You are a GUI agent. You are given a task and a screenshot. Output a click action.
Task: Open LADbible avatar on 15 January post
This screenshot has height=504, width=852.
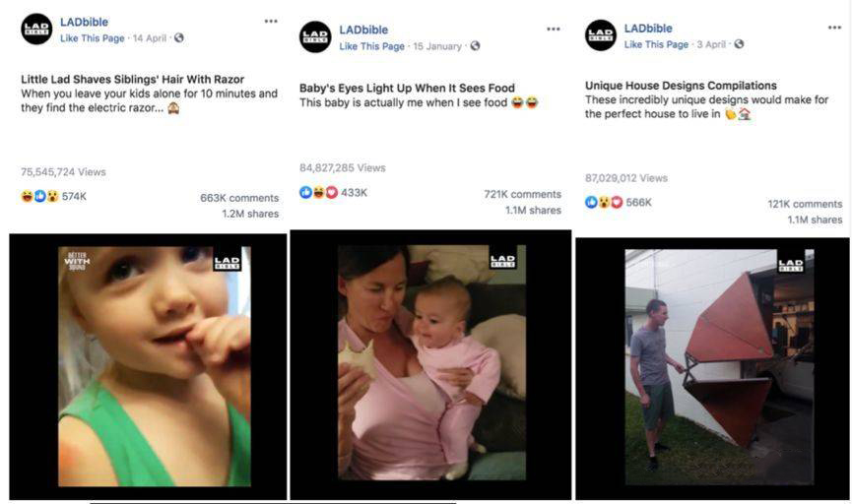pyautogui.click(x=315, y=37)
